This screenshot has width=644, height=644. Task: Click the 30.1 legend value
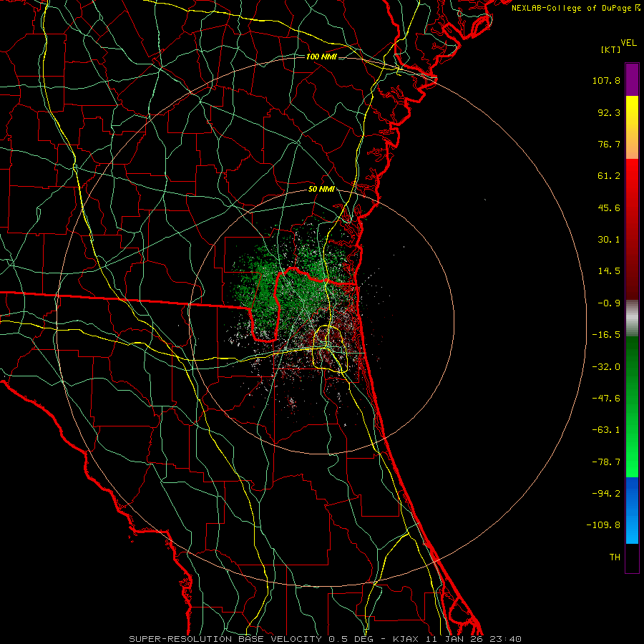[x=609, y=240]
